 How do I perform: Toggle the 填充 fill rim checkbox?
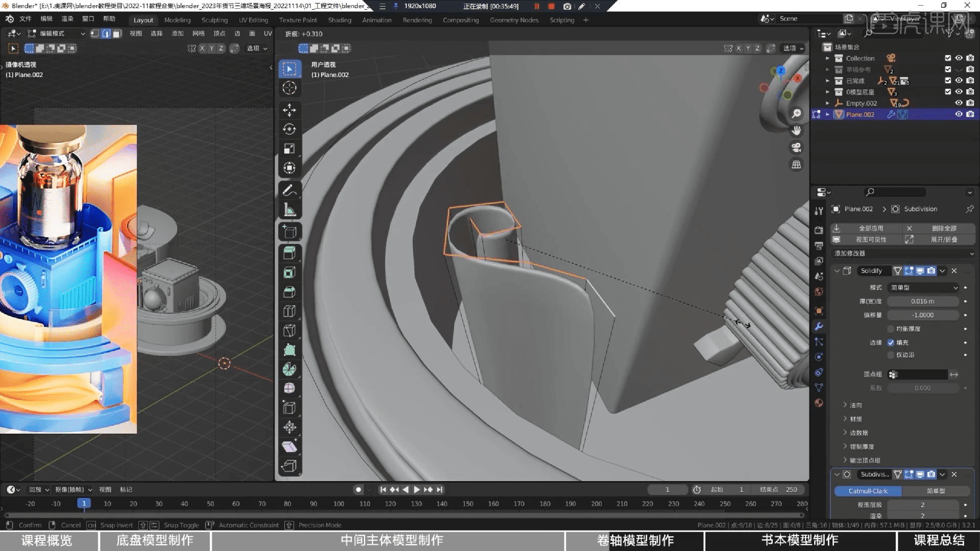tap(891, 343)
